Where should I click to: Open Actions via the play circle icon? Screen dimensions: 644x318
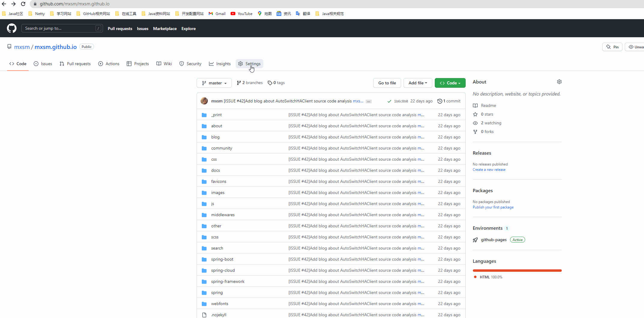[x=101, y=64]
